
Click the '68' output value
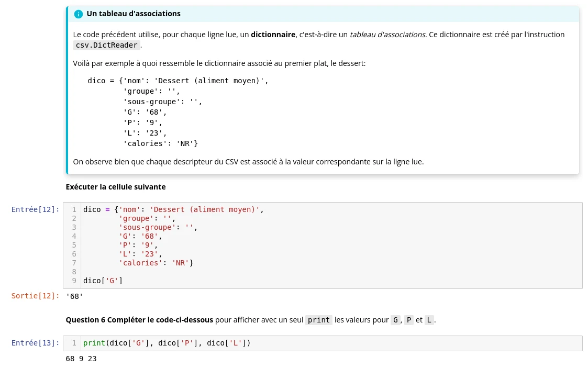74,296
